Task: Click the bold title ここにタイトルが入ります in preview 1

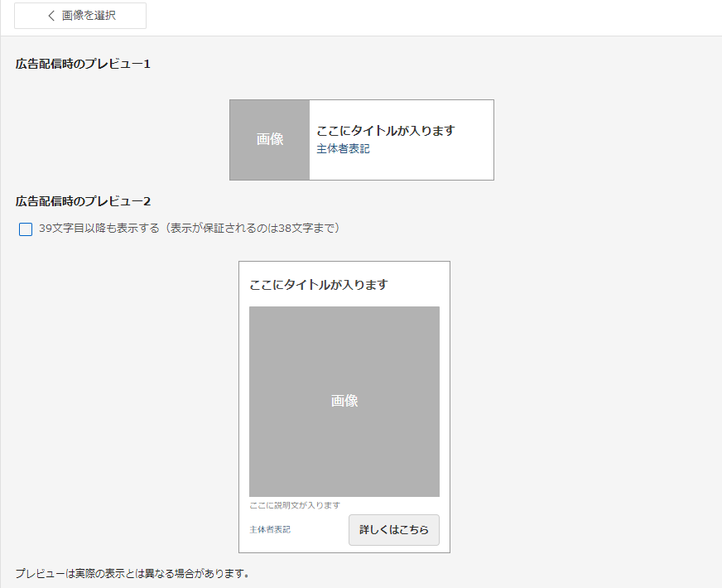Action: [385, 131]
